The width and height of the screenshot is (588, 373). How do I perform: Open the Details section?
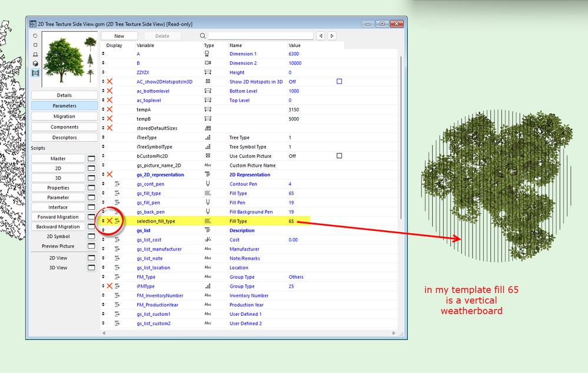point(65,95)
